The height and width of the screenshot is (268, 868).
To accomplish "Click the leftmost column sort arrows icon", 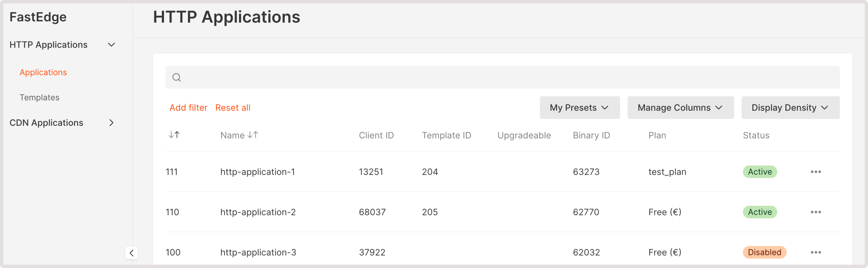I will click(174, 135).
